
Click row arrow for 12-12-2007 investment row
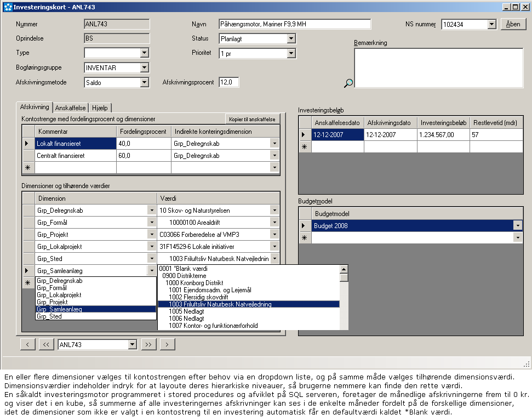point(305,135)
